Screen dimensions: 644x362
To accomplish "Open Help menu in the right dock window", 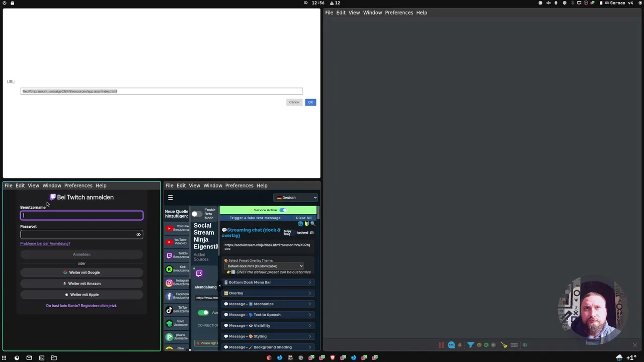I will [x=422, y=13].
